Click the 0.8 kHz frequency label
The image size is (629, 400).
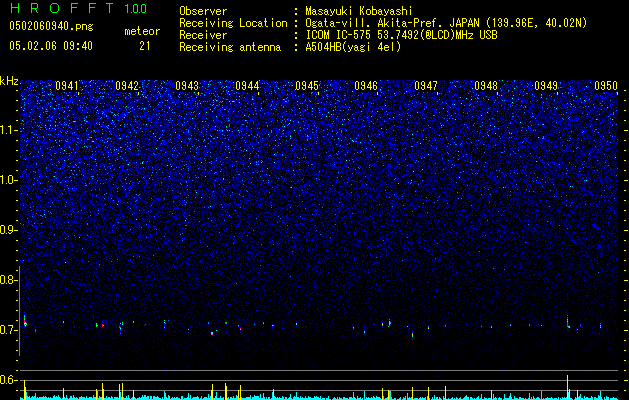point(8,280)
